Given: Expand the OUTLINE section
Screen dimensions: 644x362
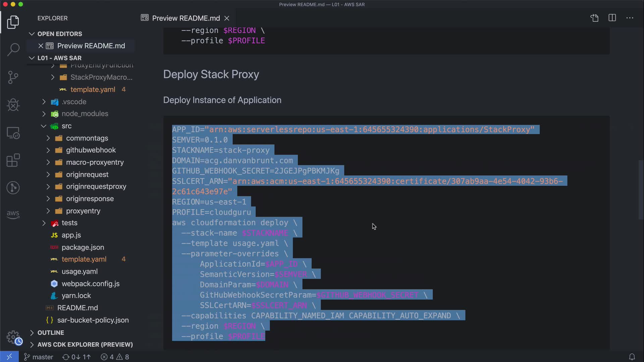Looking at the screenshot, I should click(x=32, y=333).
